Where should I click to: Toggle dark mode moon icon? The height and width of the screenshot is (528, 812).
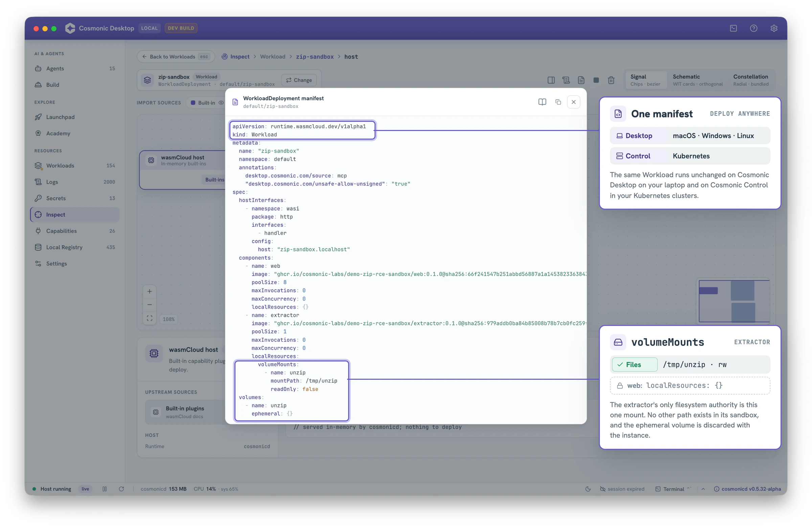coord(587,489)
